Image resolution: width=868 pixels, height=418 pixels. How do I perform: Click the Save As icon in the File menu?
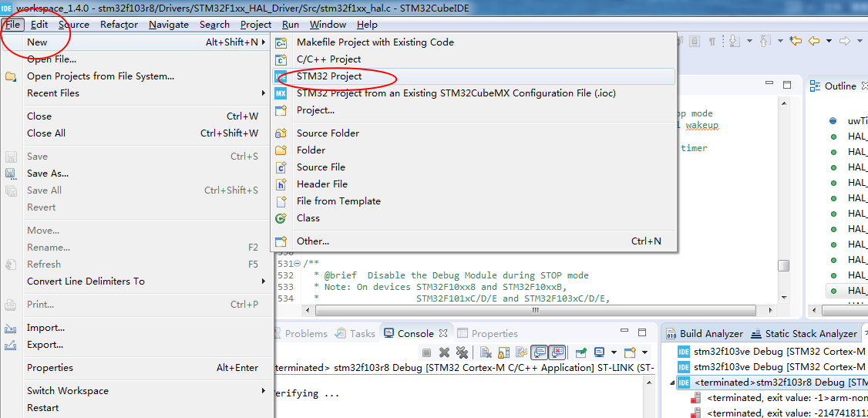[x=11, y=174]
